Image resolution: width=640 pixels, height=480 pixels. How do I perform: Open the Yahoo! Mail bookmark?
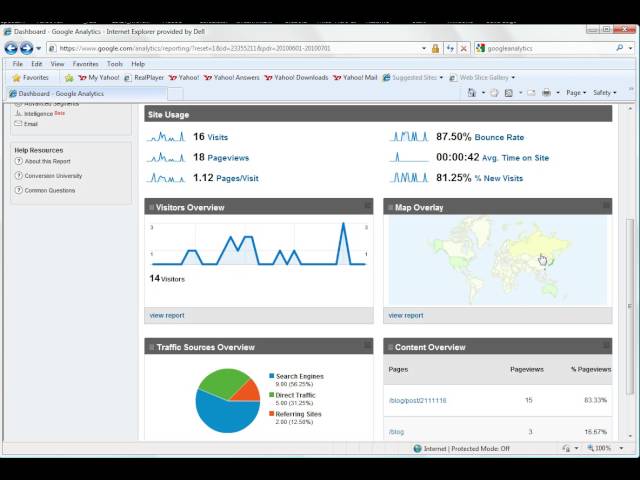[x=355, y=78]
